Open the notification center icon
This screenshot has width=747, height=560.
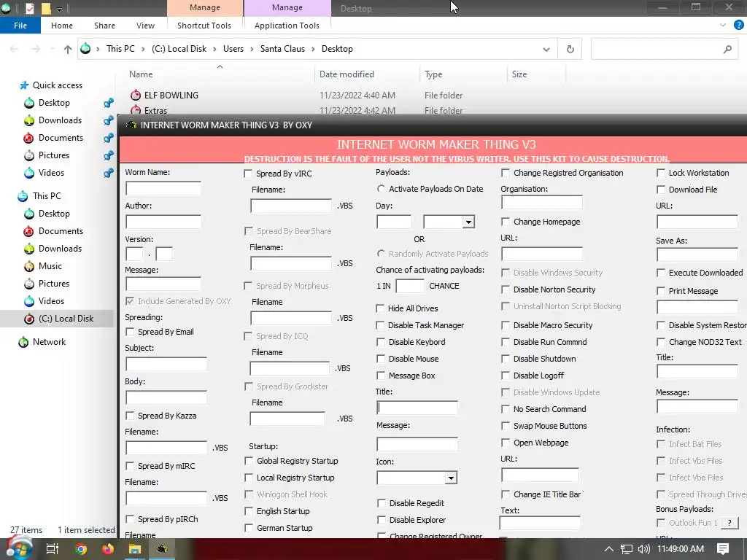[x=723, y=549]
